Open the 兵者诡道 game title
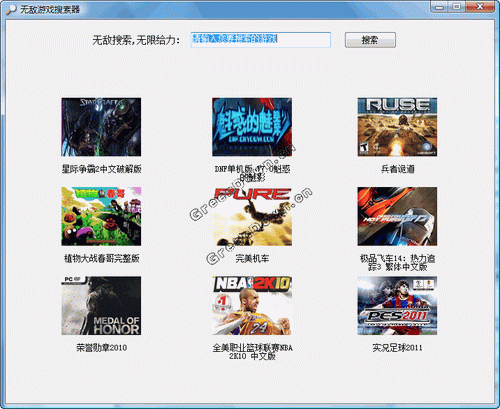 pyautogui.click(x=398, y=169)
